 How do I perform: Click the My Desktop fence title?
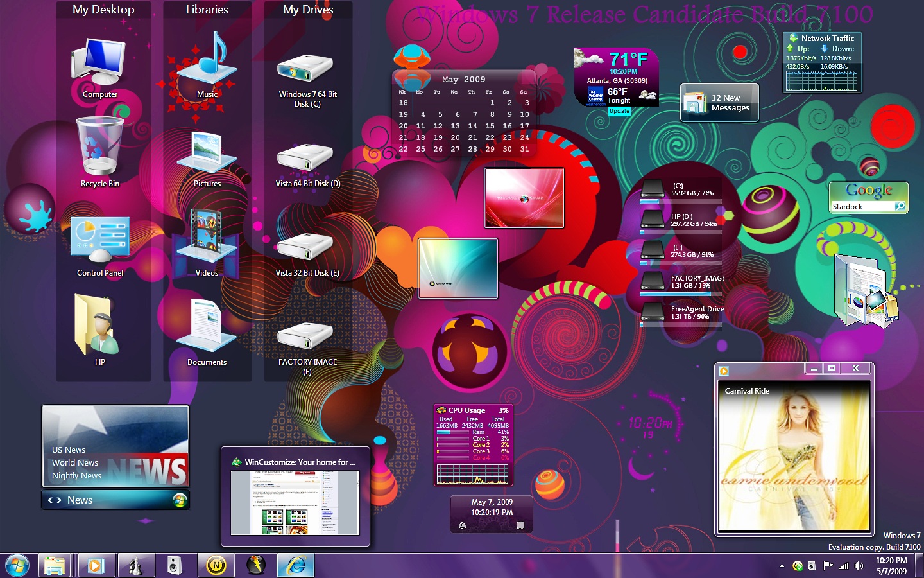coord(103,10)
